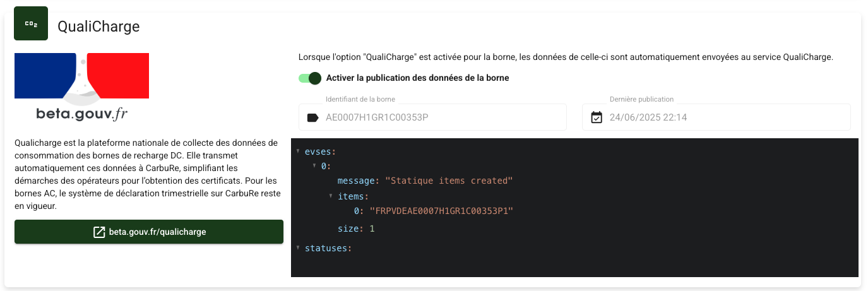Click the tag icon in the identifier field
This screenshot has height=291, width=868.
[312, 117]
